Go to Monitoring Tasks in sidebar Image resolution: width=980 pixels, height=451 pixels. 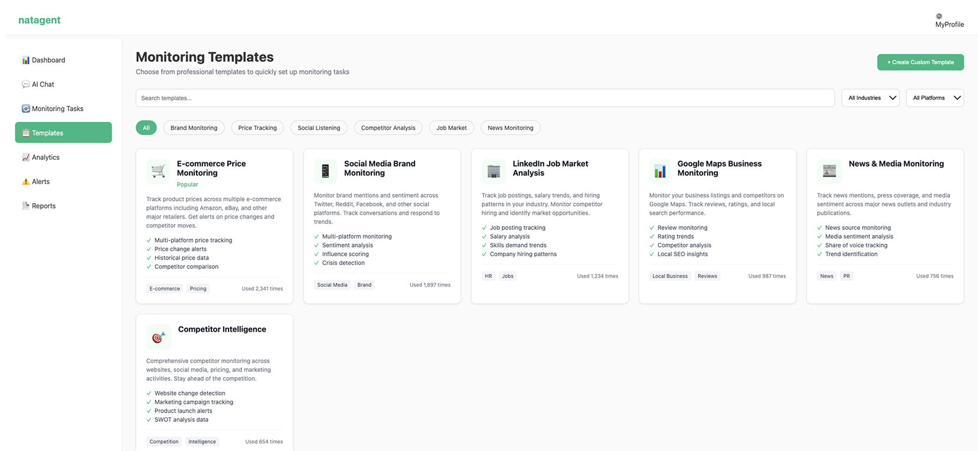[x=57, y=109]
